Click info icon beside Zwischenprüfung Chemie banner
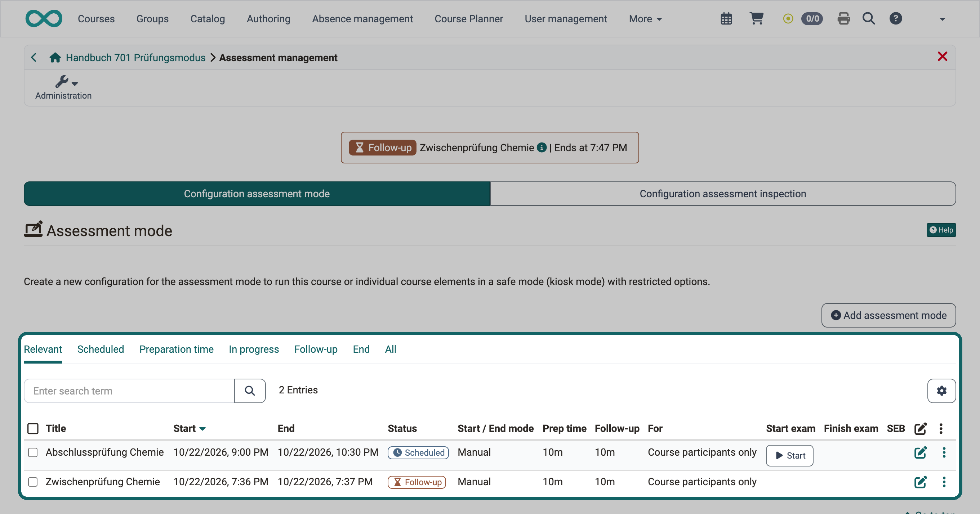This screenshot has width=980, height=514. click(542, 148)
